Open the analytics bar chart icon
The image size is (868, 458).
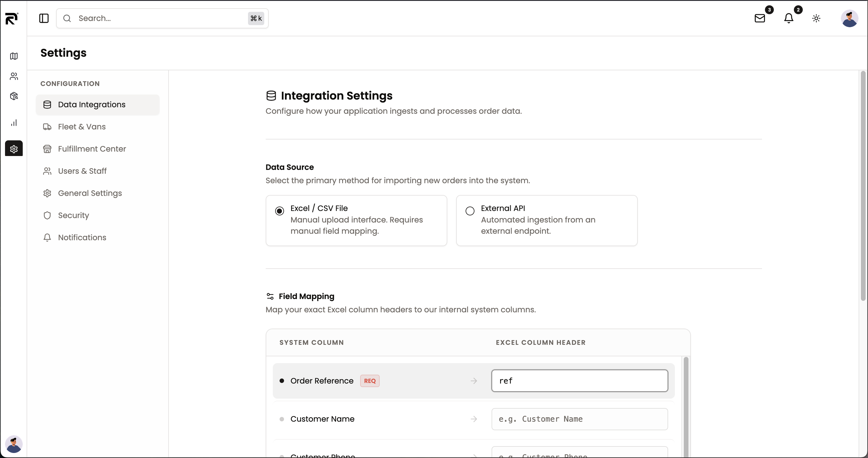coord(14,123)
